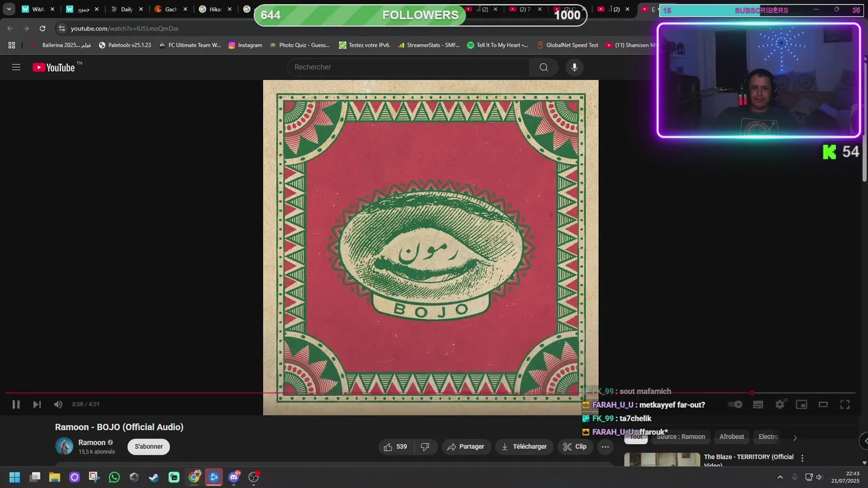Show more filter chips with the right chevron

pos(795,437)
